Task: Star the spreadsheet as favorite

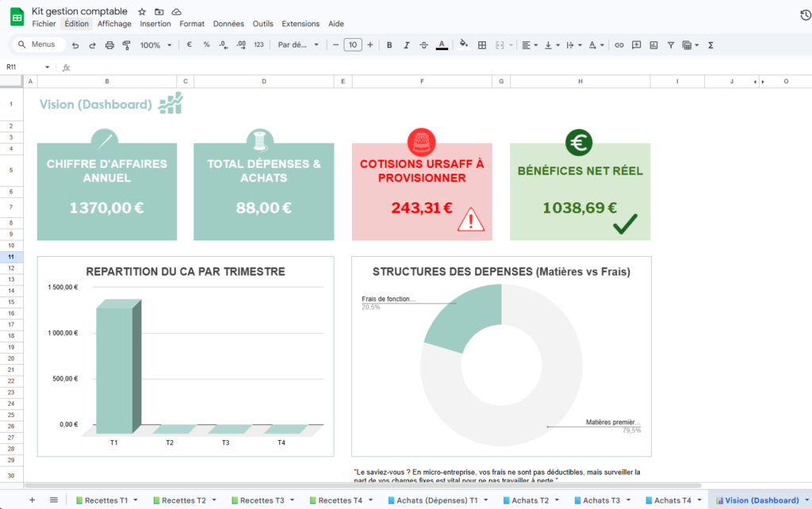Action: (141, 11)
